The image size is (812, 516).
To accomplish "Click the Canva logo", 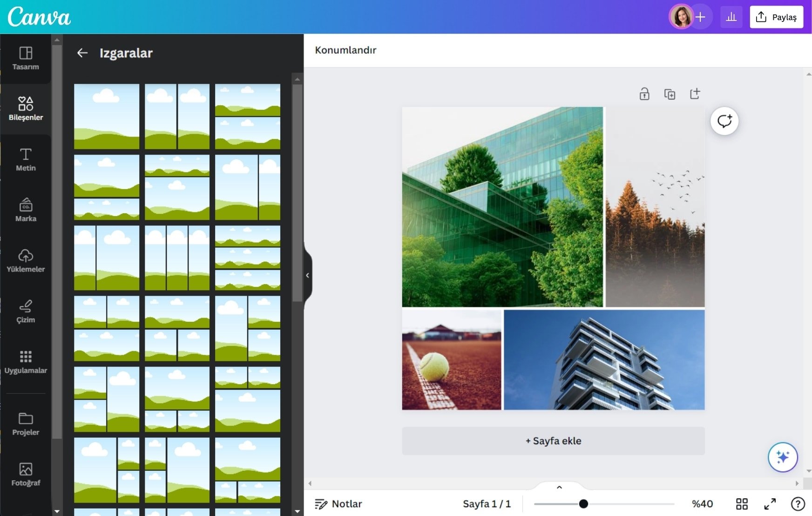I will click(39, 17).
